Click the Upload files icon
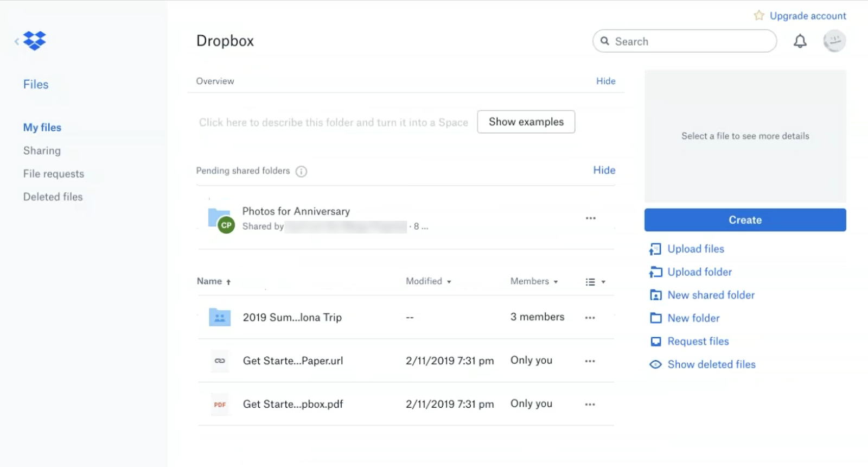Viewport: 868px width, 467px height. (655, 249)
